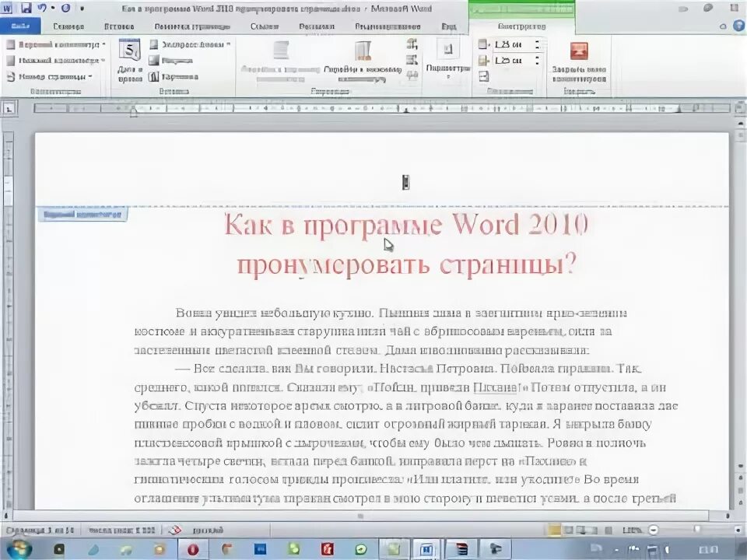This screenshot has height=560, width=747.
Task: Insert Дата и время
Action: tap(130, 61)
